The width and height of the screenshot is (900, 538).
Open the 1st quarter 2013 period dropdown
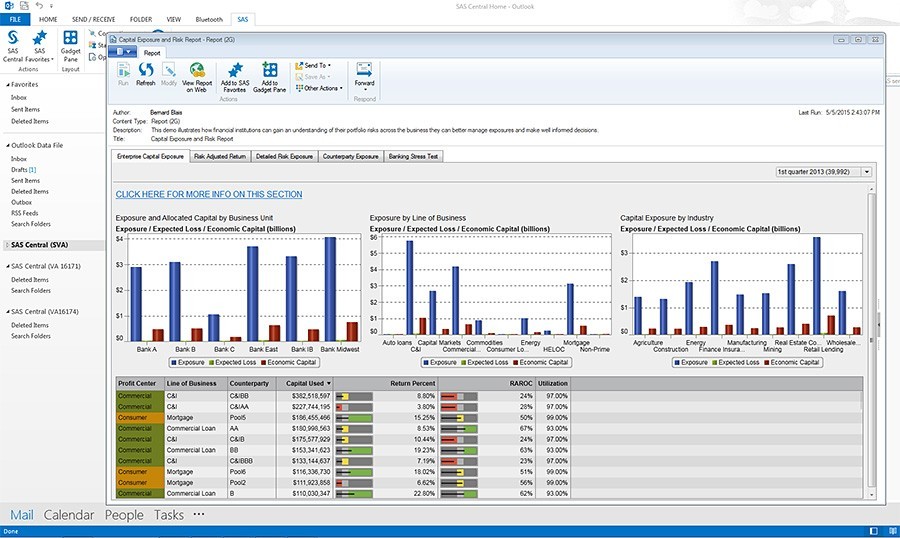(x=865, y=172)
